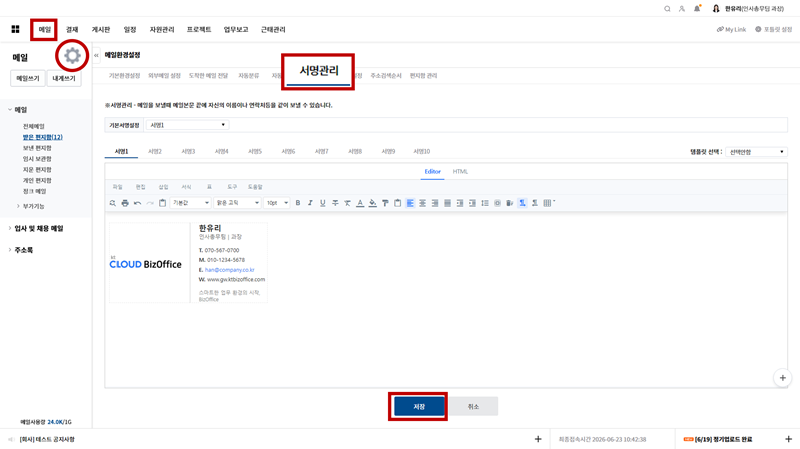800x449 pixels.
Task: Toggle italic formatting
Action: [x=310, y=203]
